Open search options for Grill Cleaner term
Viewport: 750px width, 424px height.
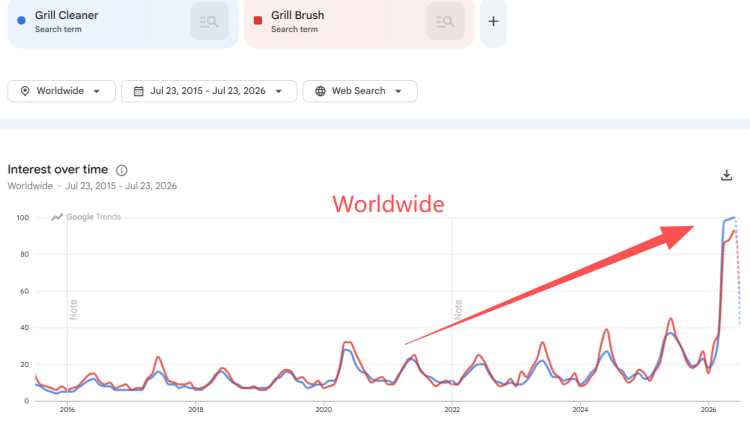pos(210,22)
